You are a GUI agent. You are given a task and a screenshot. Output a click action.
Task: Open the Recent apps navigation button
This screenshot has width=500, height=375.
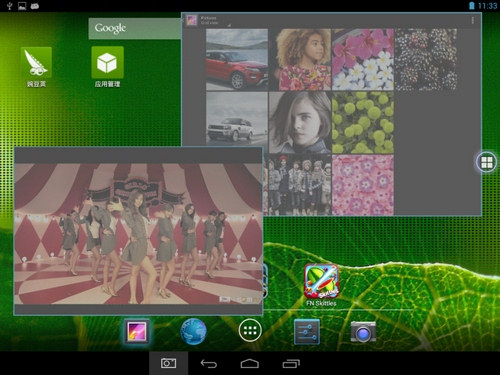click(291, 363)
